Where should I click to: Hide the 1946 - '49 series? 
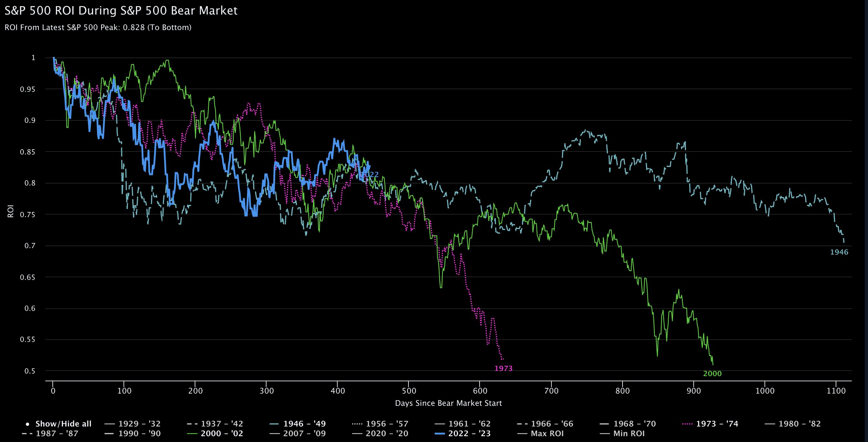pyautogui.click(x=298, y=424)
